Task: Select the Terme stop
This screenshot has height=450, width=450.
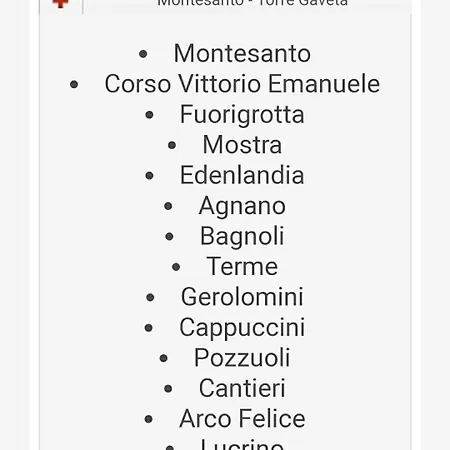Action: [242, 267]
